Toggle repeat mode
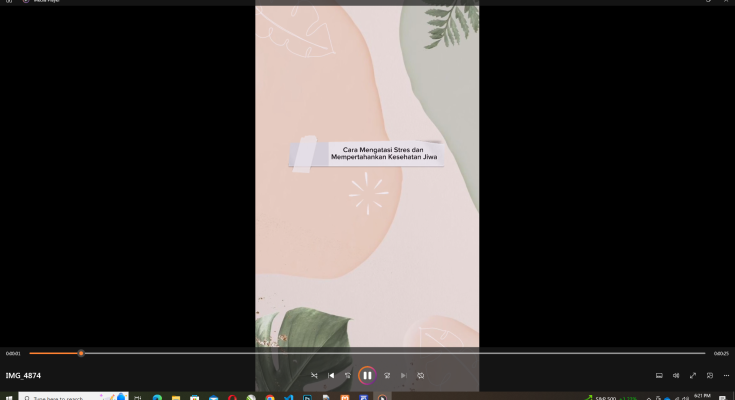The image size is (735, 400). pyautogui.click(x=421, y=376)
